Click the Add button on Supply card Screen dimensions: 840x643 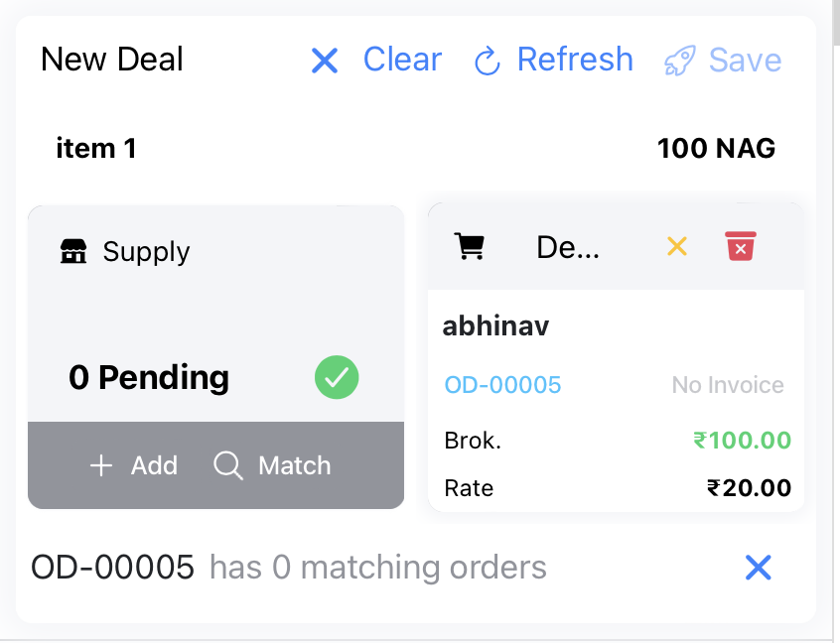(133, 465)
